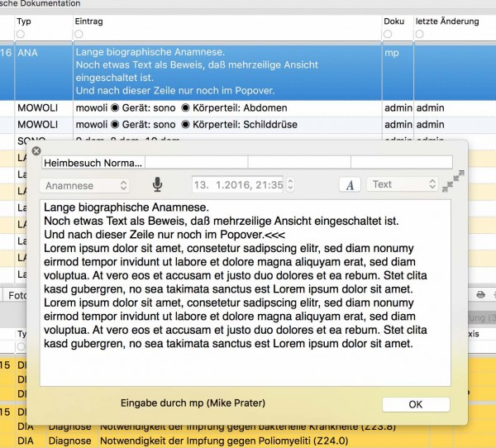Toggle the filter circle under Doku column
This screenshot has height=448, width=496.
pyautogui.click(x=388, y=34)
